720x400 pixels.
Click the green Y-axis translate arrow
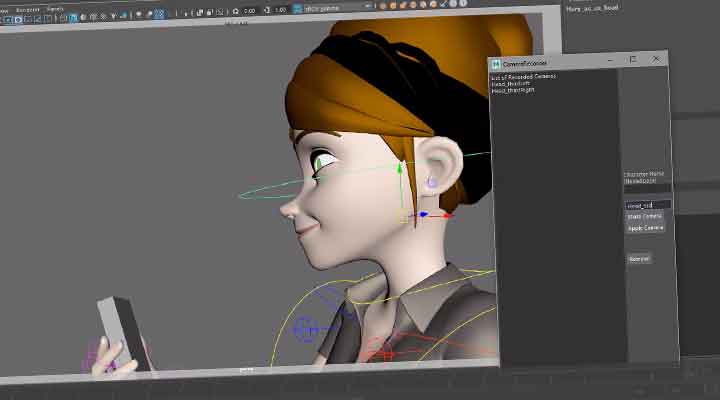pyautogui.click(x=400, y=169)
